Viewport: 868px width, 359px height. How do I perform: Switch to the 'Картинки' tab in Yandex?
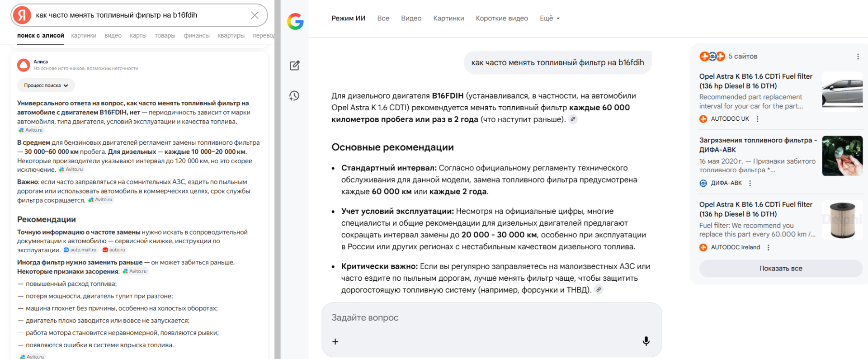coord(84,35)
